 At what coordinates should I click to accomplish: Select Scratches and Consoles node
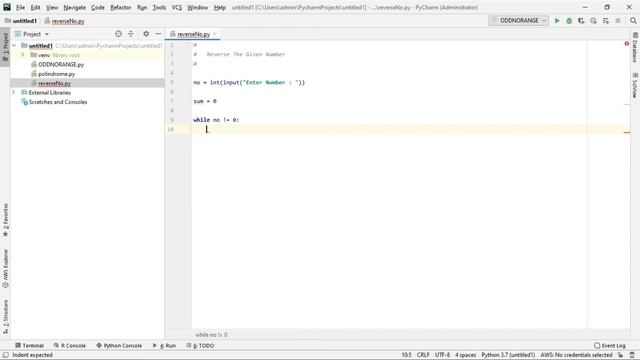click(58, 102)
